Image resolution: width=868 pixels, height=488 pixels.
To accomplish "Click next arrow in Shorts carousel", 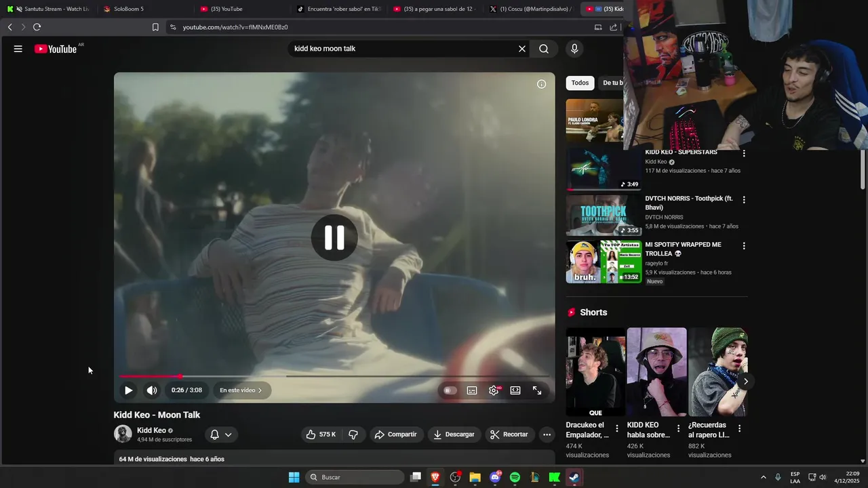I will (745, 381).
